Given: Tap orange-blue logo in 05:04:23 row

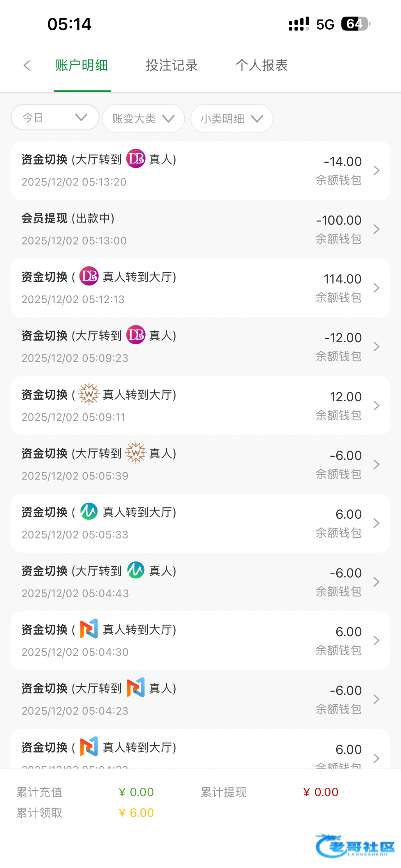Looking at the screenshot, I should [135, 688].
